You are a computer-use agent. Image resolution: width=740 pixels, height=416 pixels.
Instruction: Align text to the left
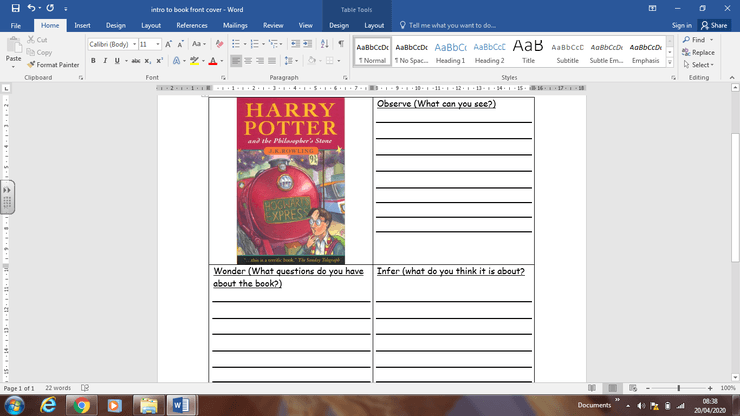(x=236, y=60)
